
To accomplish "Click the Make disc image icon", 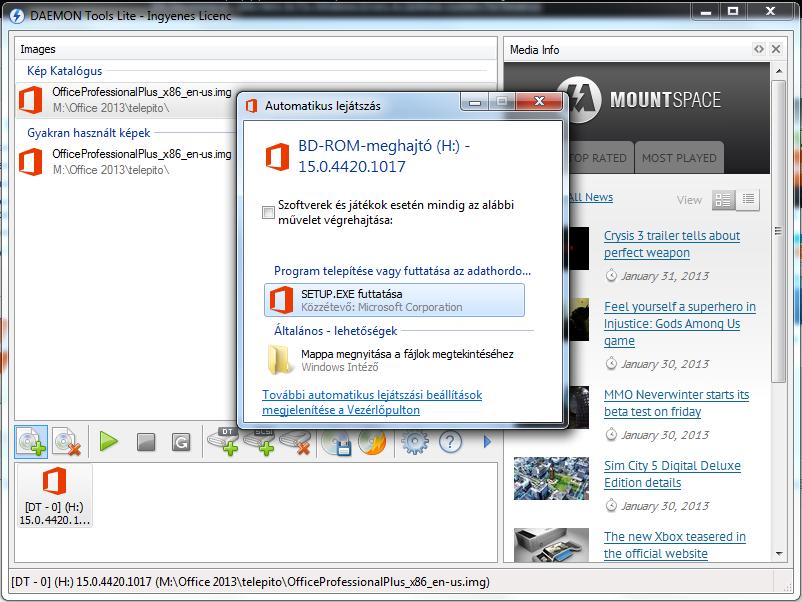I will tap(337, 442).
